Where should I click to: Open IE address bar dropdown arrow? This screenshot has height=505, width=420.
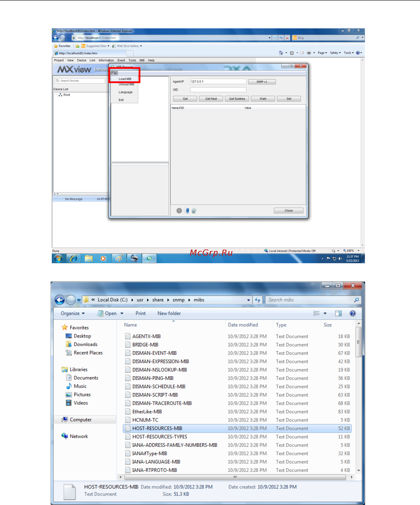coord(270,38)
